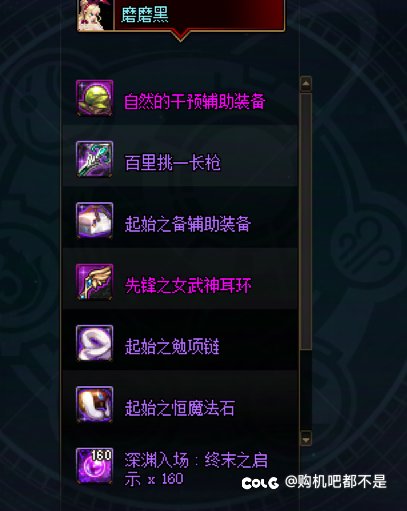407x511 pixels.
Task: Click the scrollbar's down arrow
Action: tap(306, 438)
